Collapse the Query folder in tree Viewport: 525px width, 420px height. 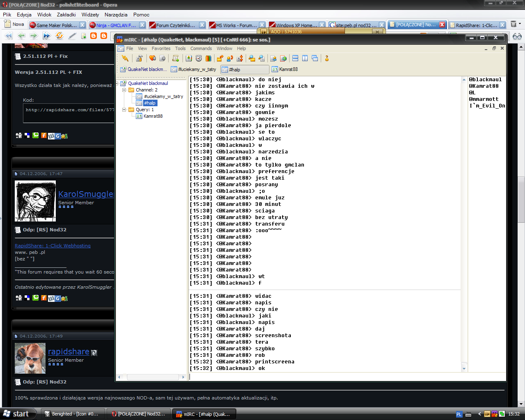point(124,110)
